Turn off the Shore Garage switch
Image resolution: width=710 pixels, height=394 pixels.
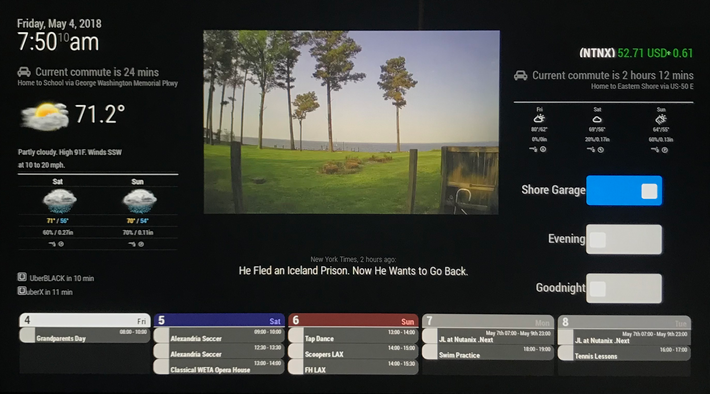(624, 191)
